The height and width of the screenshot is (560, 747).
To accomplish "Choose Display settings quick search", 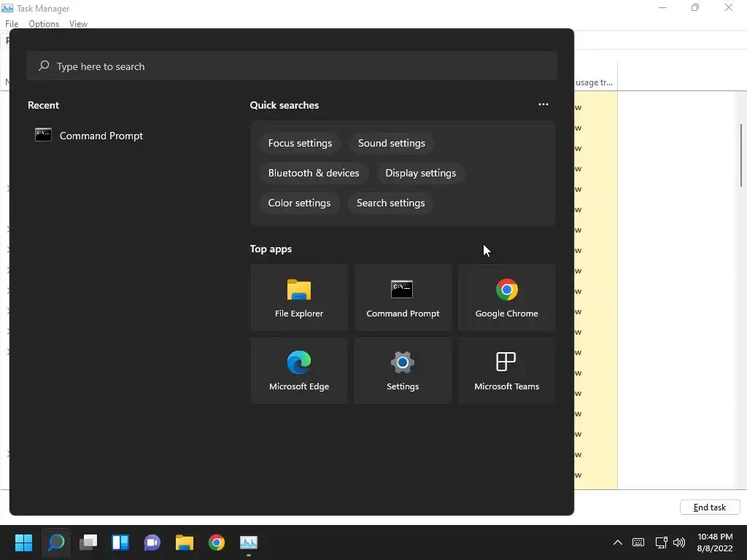I will [421, 174].
